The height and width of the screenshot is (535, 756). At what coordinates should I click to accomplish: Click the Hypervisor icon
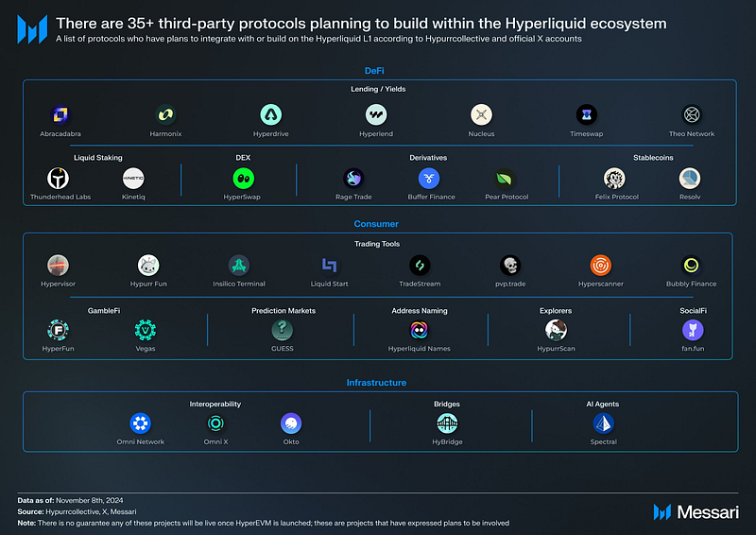click(58, 266)
